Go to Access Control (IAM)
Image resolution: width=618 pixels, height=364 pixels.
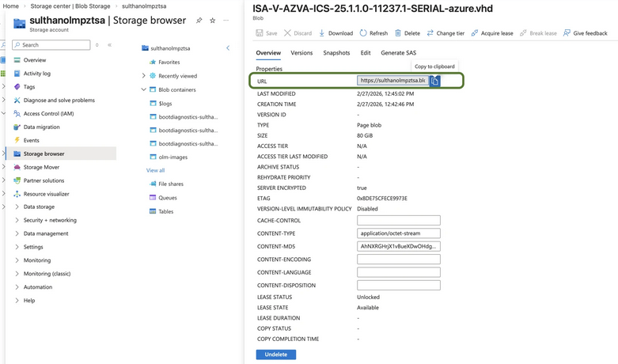48,113
